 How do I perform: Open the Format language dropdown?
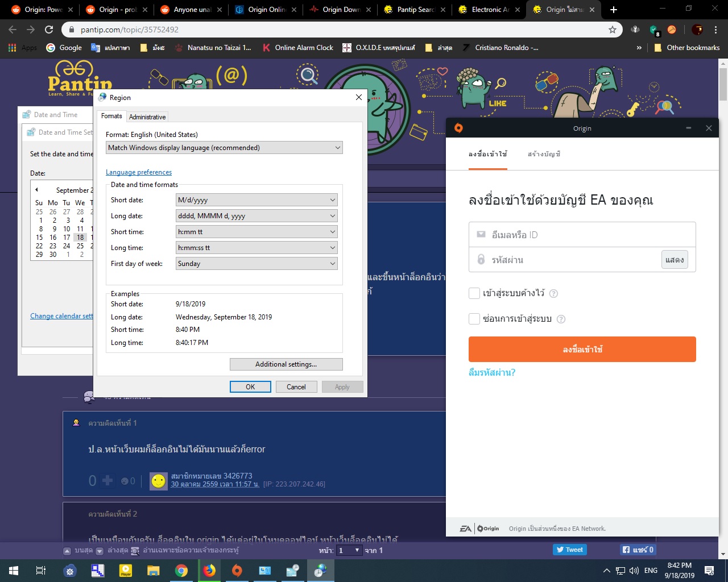pos(225,148)
